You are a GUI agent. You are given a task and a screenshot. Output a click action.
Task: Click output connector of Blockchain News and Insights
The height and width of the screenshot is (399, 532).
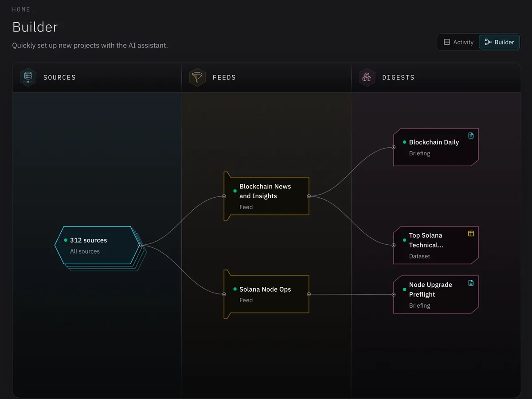pyautogui.click(x=309, y=196)
